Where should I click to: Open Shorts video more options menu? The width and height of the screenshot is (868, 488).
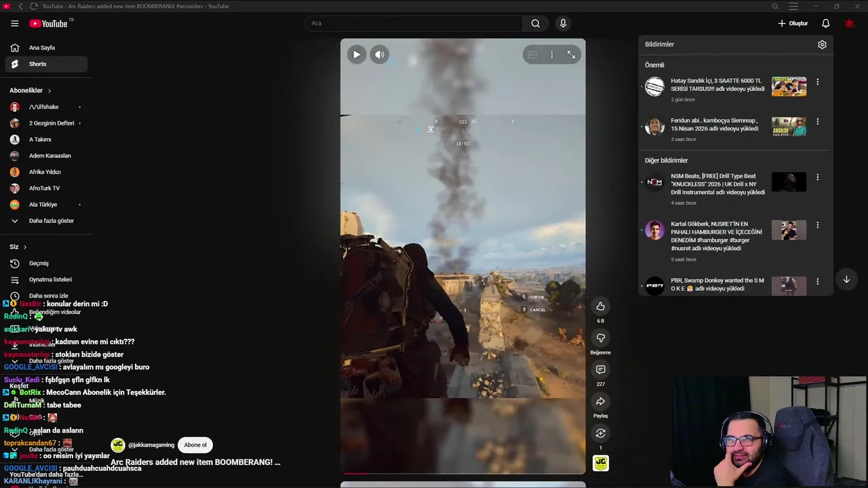point(552,55)
